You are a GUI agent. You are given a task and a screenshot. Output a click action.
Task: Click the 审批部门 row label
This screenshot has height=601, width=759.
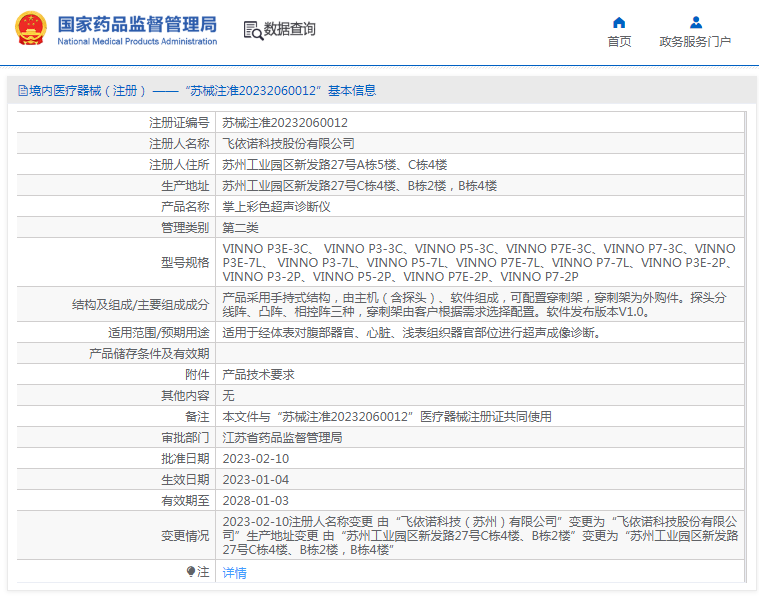185,437
